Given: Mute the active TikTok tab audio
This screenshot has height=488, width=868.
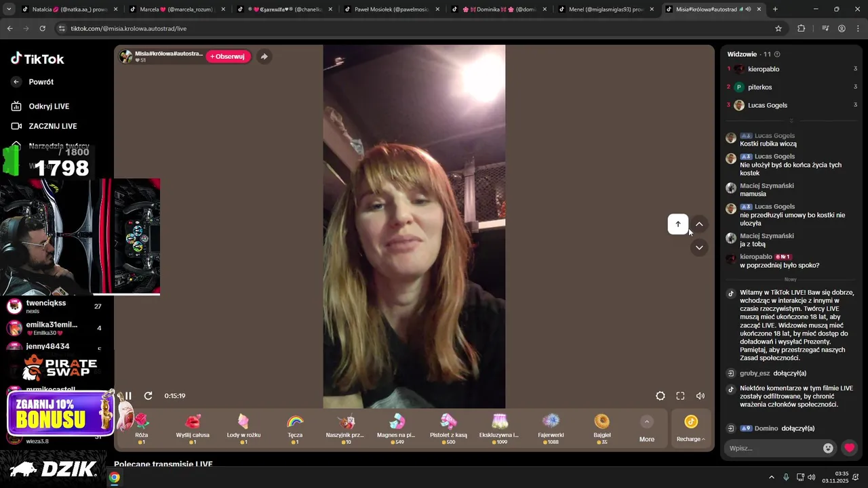Looking at the screenshot, I should click(748, 9).
